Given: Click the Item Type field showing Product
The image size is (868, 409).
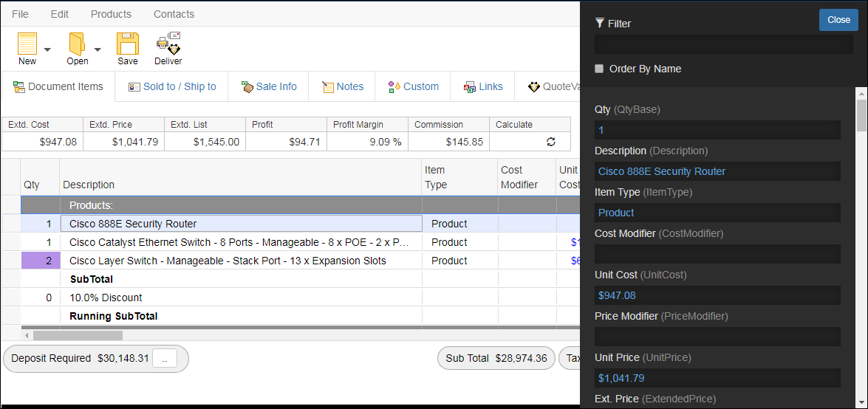Looking at the screenshot, I should coord(717,213).
